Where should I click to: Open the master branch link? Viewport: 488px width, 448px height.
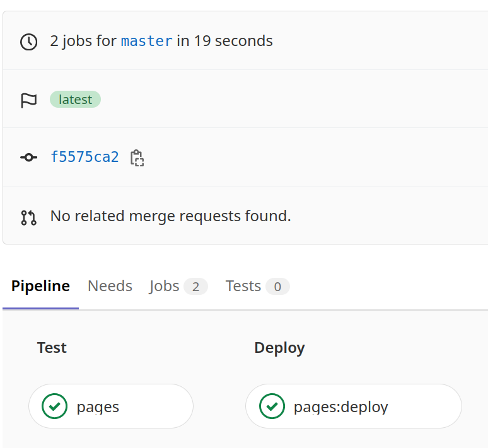click(x=146, y=41)
